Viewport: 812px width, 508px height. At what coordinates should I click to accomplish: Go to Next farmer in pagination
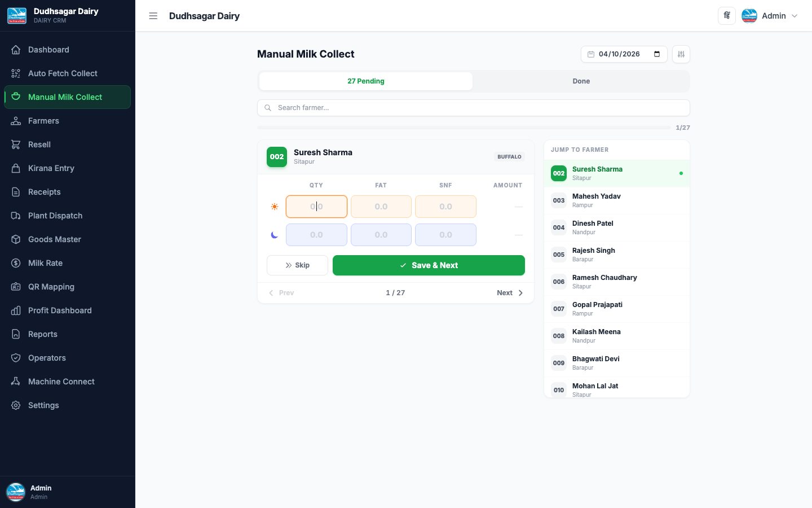point(510,293)
